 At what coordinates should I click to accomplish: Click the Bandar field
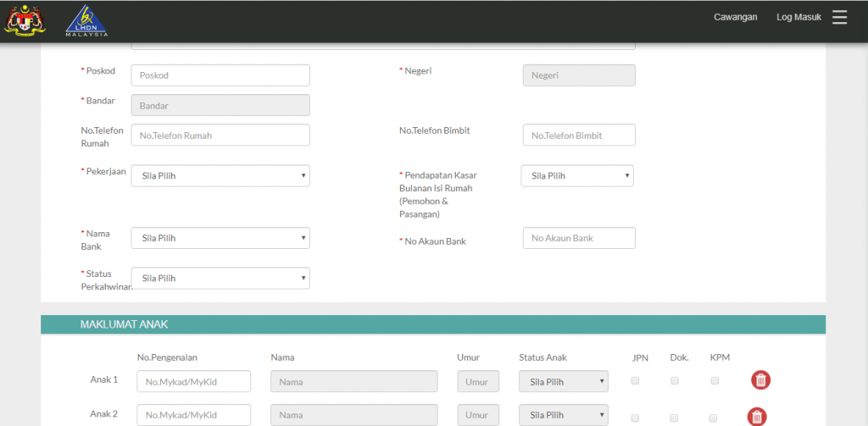tap(220, 105)
